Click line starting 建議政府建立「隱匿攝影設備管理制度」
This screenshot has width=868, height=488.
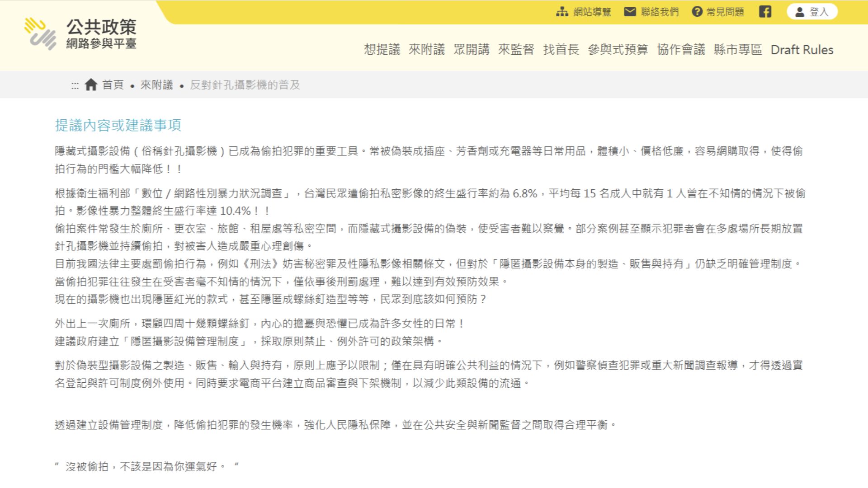249,341
